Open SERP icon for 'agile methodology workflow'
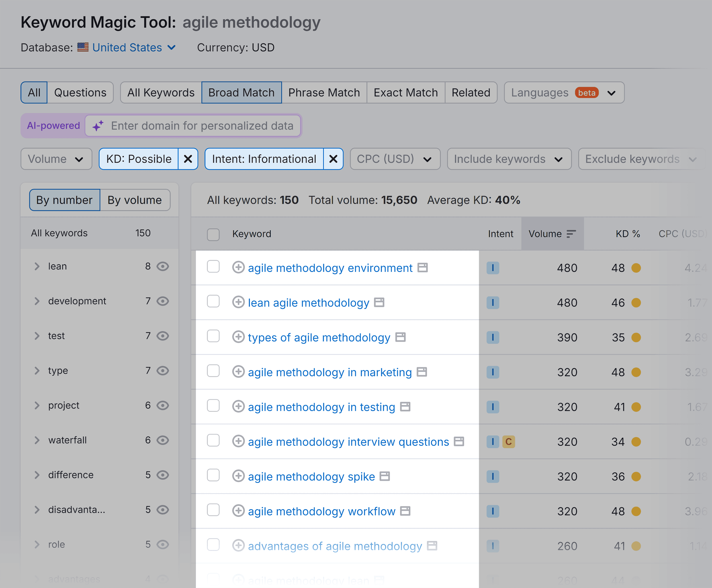 (405, 511)
